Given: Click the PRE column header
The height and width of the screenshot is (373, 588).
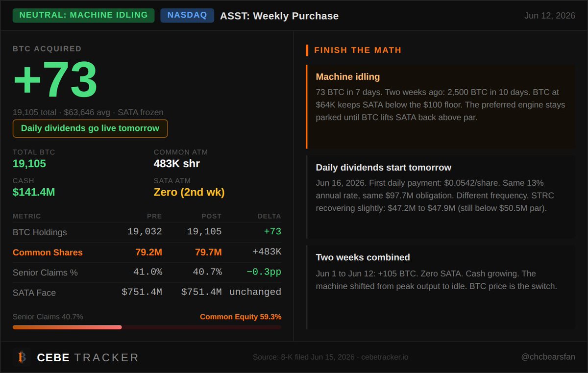Looking at the screenshot, I should [x=154, y=216].
